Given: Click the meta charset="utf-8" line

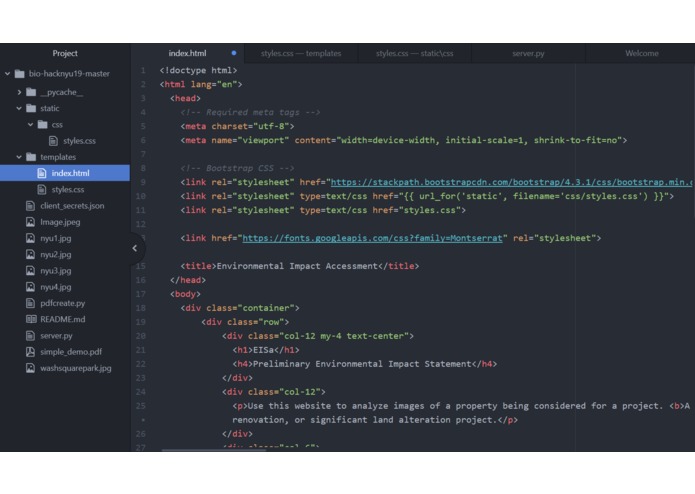Looking at the screenshot, I should coord(237,126).
